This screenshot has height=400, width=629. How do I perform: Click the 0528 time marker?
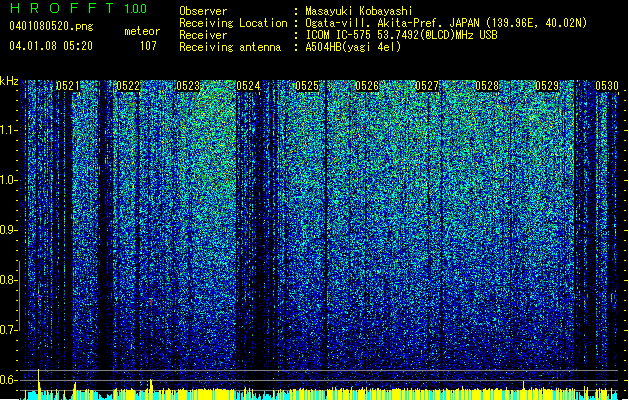coord(487,86)
